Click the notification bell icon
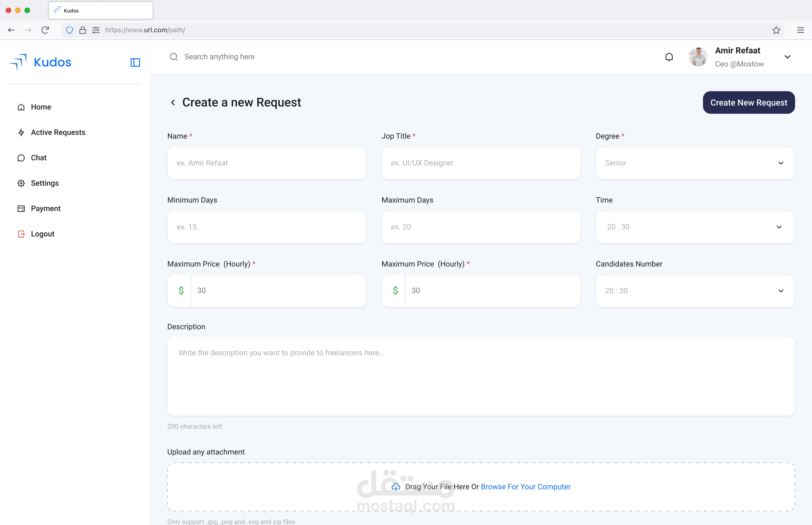The width and height of the screenshot is (812, 525). [669, 57]
